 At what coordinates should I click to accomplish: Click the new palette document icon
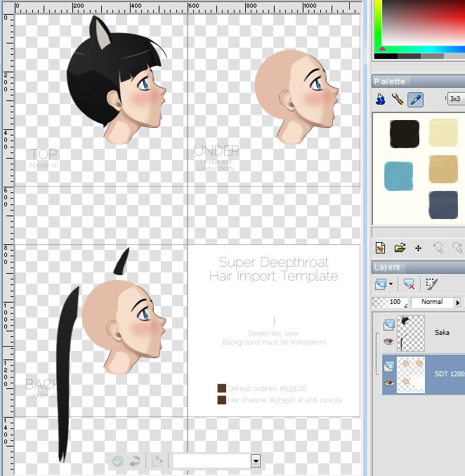[380, 248]
